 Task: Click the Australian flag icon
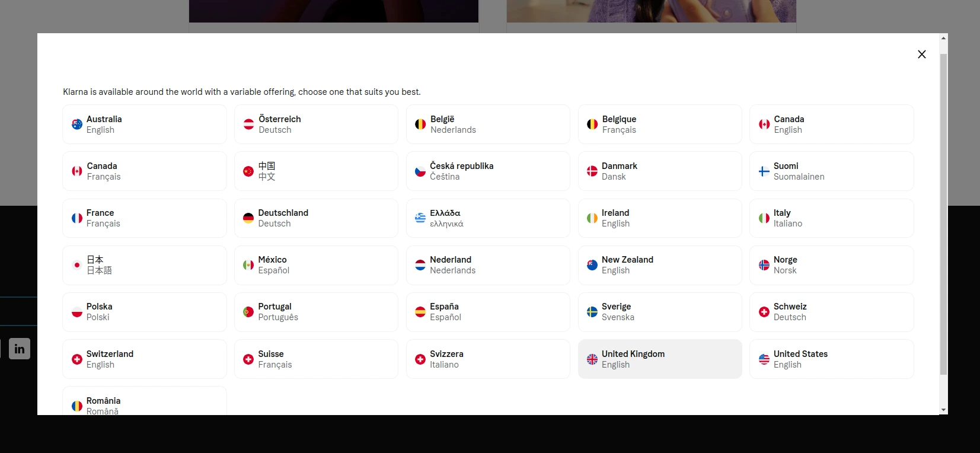tap(77, 125)
